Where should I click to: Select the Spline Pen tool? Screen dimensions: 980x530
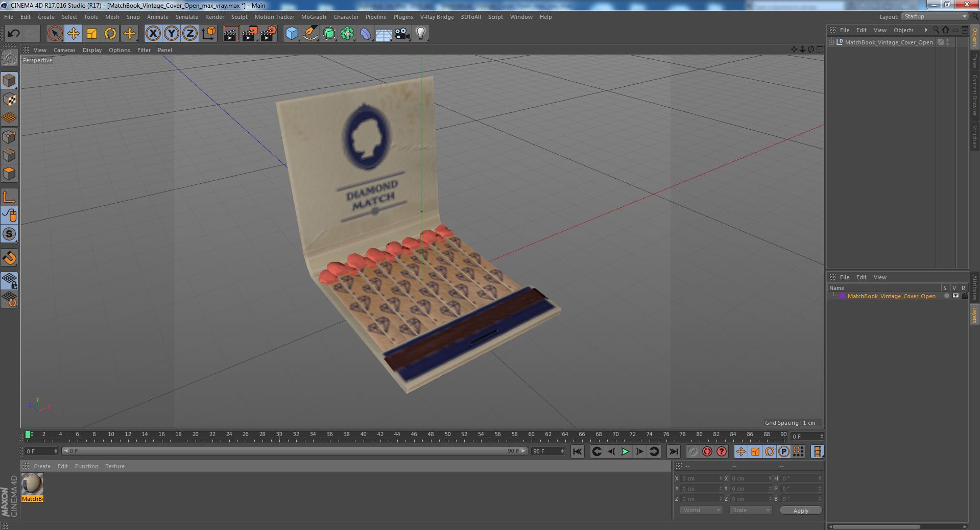pyautogui.click(x=310, y=34)
